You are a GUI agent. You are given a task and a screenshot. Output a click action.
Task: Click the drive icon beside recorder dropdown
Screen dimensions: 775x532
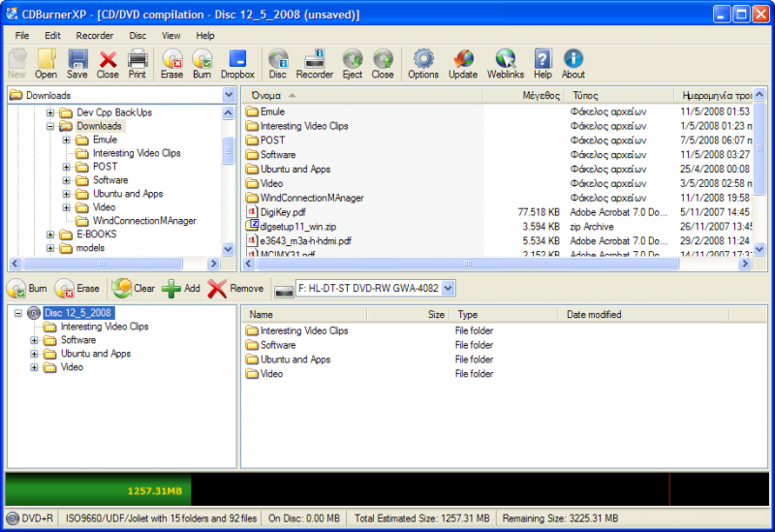point(284,292)
